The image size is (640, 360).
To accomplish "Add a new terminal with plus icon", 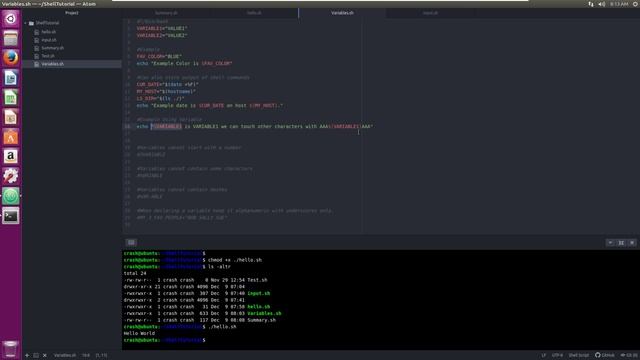I will [27, 355].
